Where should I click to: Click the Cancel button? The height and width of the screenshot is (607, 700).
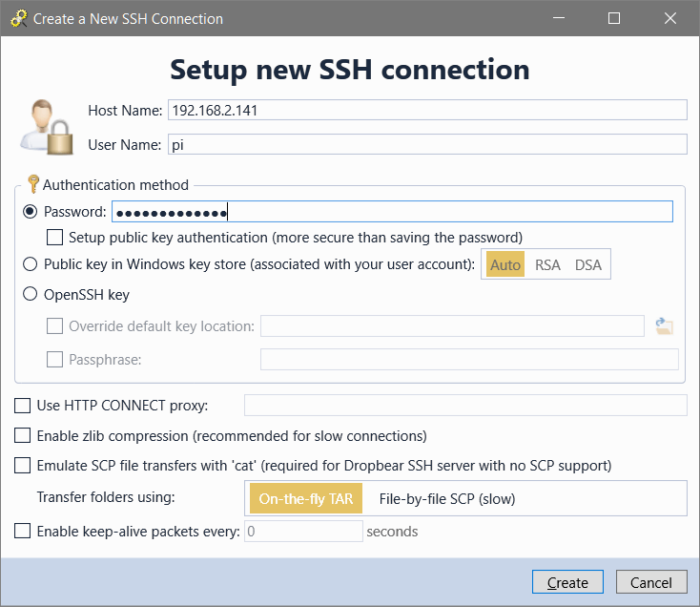(x=651, y=582)
